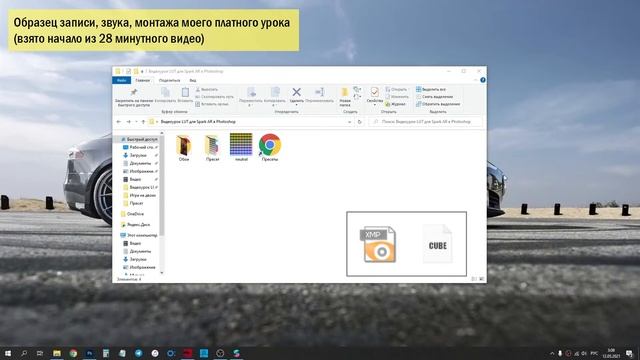Open the Windows Start menu
This screenshot has height=360, width=640.
click(x=8, y=353)
